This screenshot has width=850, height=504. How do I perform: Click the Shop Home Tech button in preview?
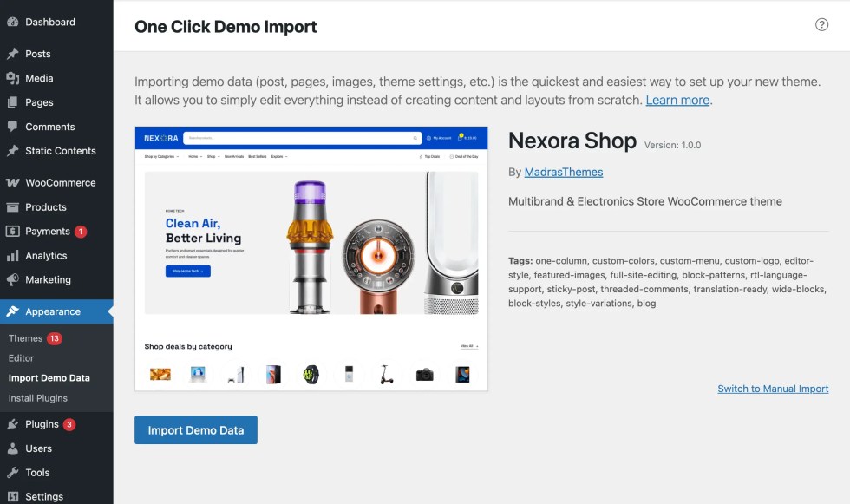tap(188, 271)
